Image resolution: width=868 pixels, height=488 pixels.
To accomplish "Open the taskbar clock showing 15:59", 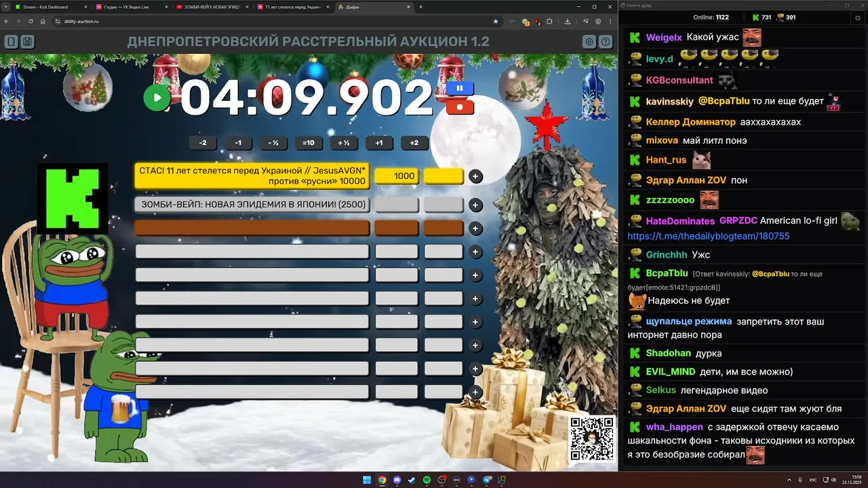I will click(852, 480).
